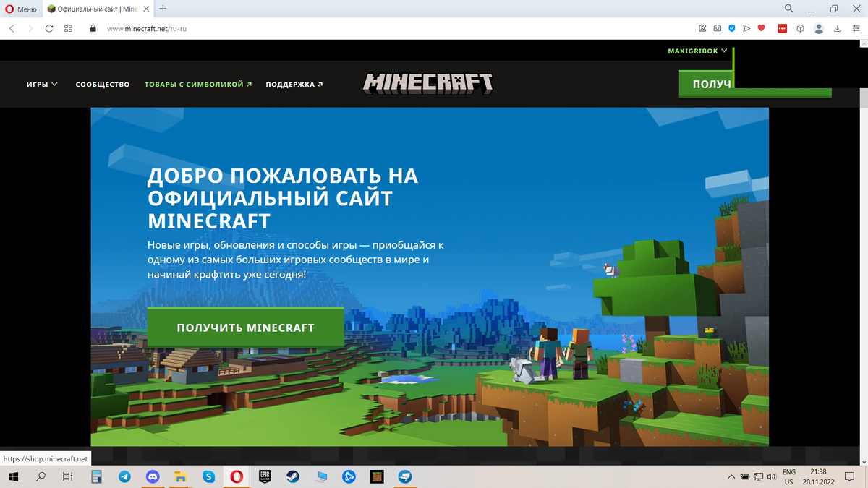Click the ПОЛУЧИТЬ MINECRAFT button
The width and height of the screenshot is (868, 488).
pyautogui.click(x=245, y=327)
